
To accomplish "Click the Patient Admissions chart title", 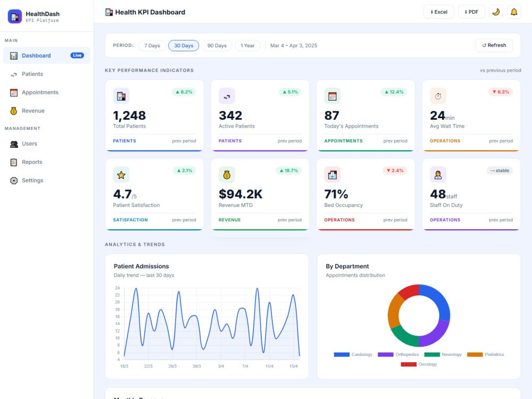I will click(x=141, y=267).
